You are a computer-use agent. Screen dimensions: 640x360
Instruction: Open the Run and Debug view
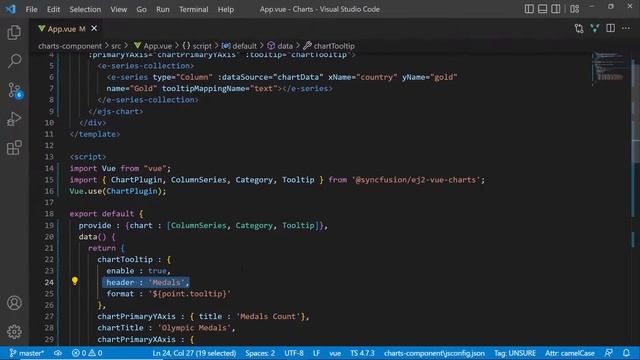click(x=14, y=119)
